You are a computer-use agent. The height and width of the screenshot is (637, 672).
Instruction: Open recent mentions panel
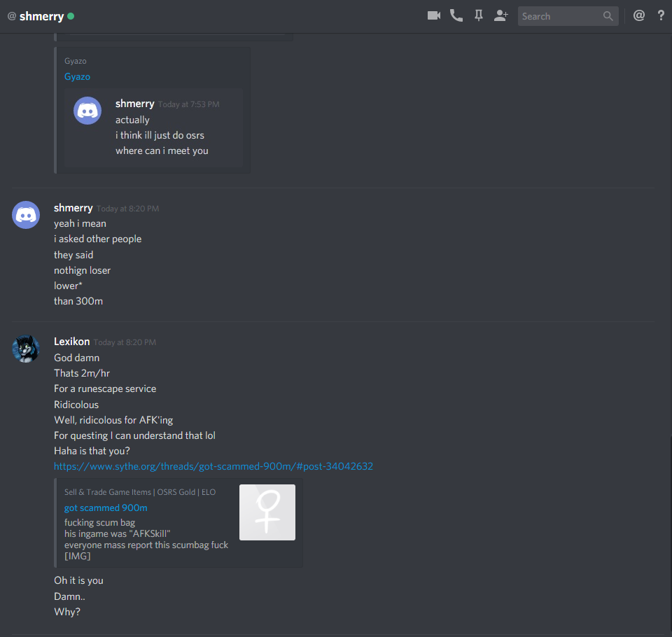click(x=638, y=16)
